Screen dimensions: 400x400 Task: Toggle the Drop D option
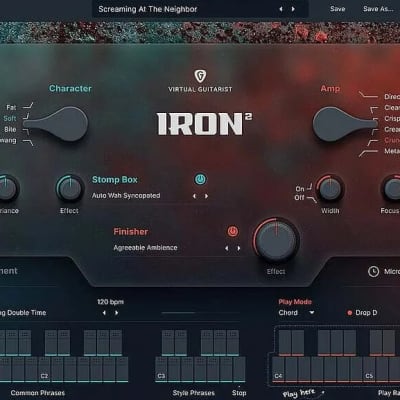pyautogui.click(x=362, y=313)
